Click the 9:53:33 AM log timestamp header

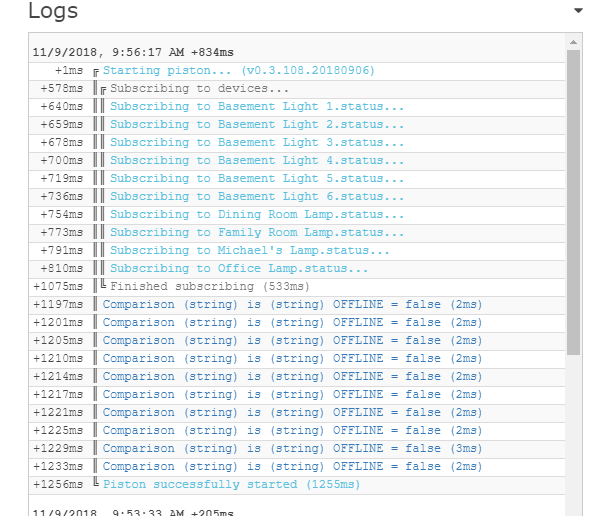(133, 512)
